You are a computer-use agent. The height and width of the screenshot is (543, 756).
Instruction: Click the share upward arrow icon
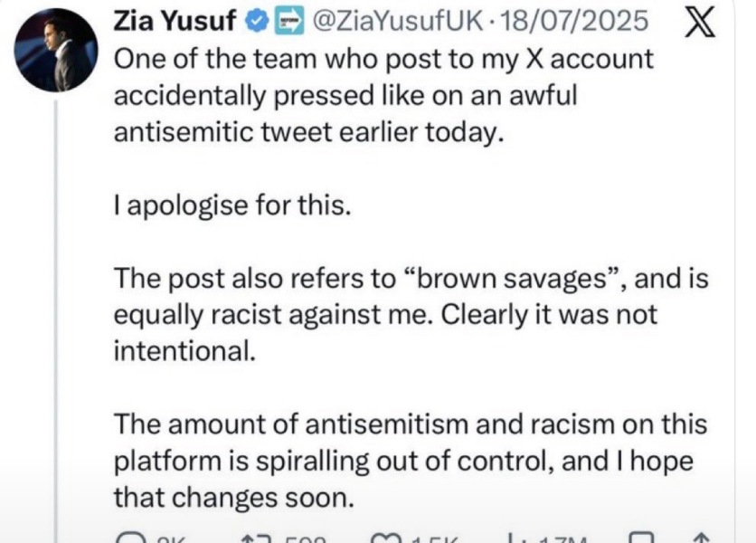pyautogui.click(x=702, y=538)
